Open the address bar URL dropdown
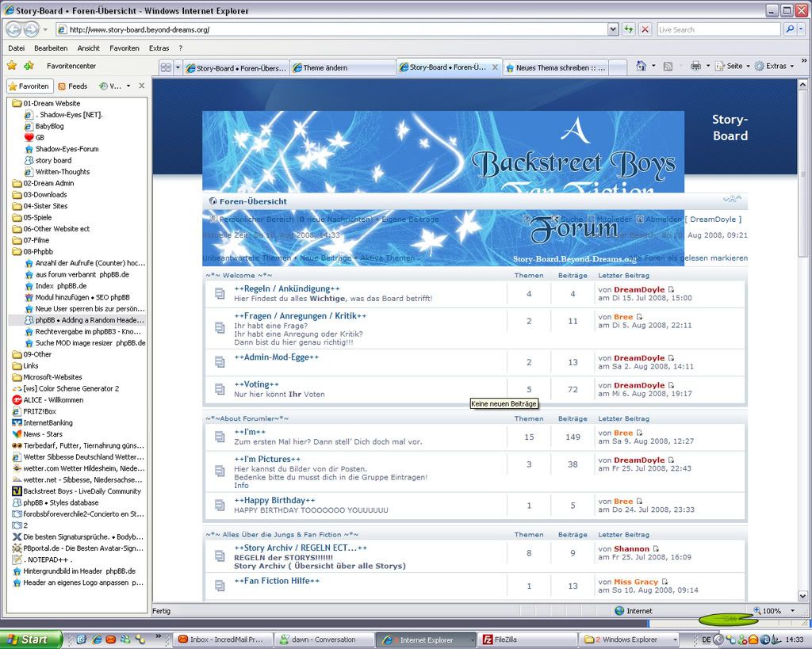Screen dimensions: 812x649 click(x=613, y=29)
